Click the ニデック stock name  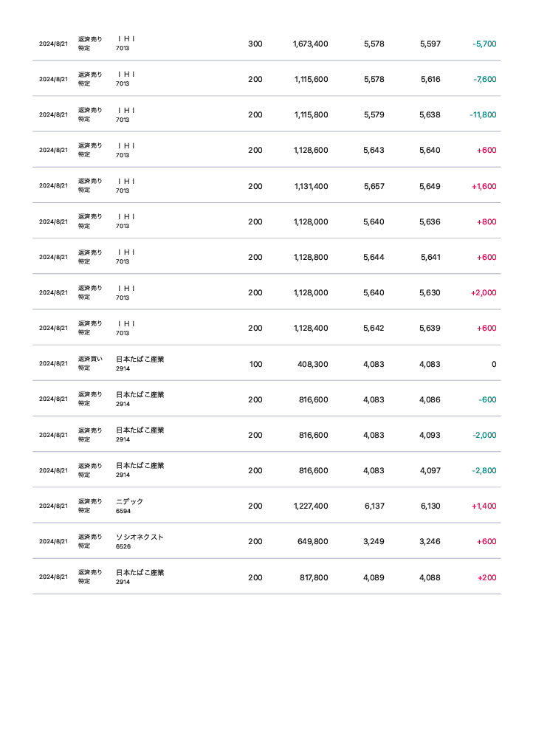[130, 501]
